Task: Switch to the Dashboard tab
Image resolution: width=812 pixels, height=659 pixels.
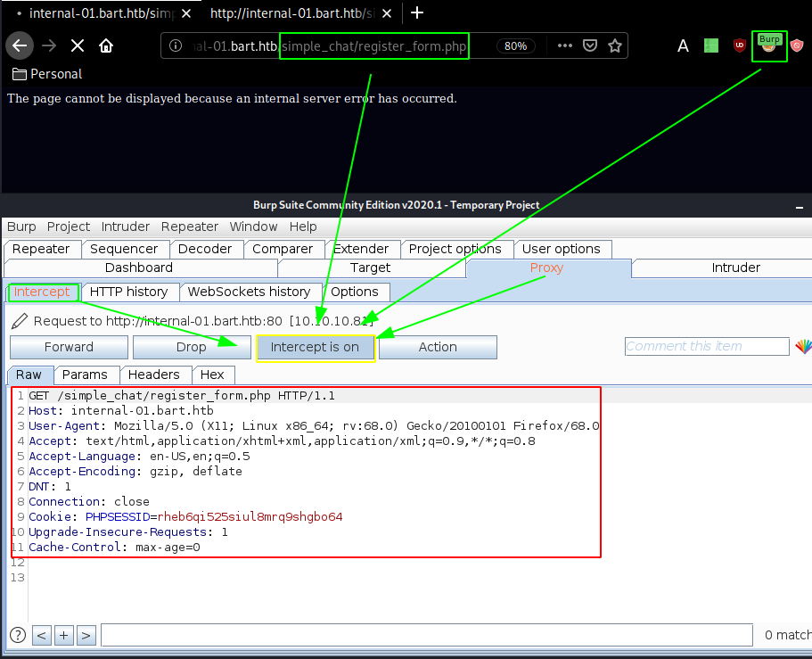Action: 139,268
